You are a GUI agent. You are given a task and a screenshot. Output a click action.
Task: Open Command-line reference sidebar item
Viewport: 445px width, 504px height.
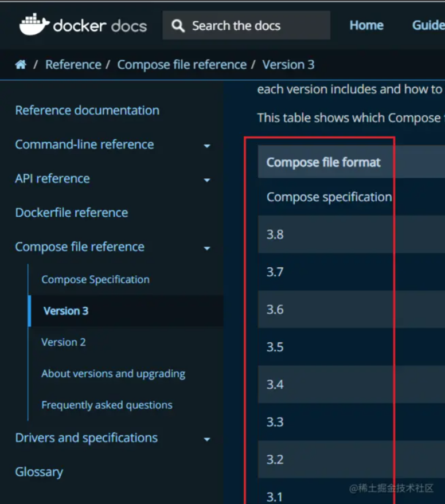(84, 144)
